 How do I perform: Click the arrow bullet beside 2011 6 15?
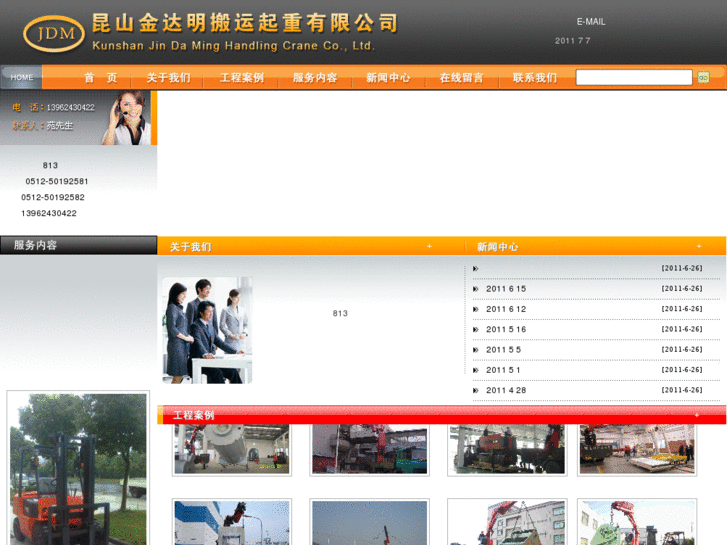(475, 289)
